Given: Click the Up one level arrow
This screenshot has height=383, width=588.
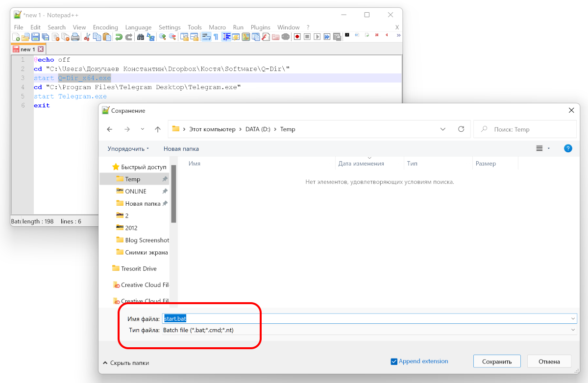Looking at the screenshot, I should 157,129.
